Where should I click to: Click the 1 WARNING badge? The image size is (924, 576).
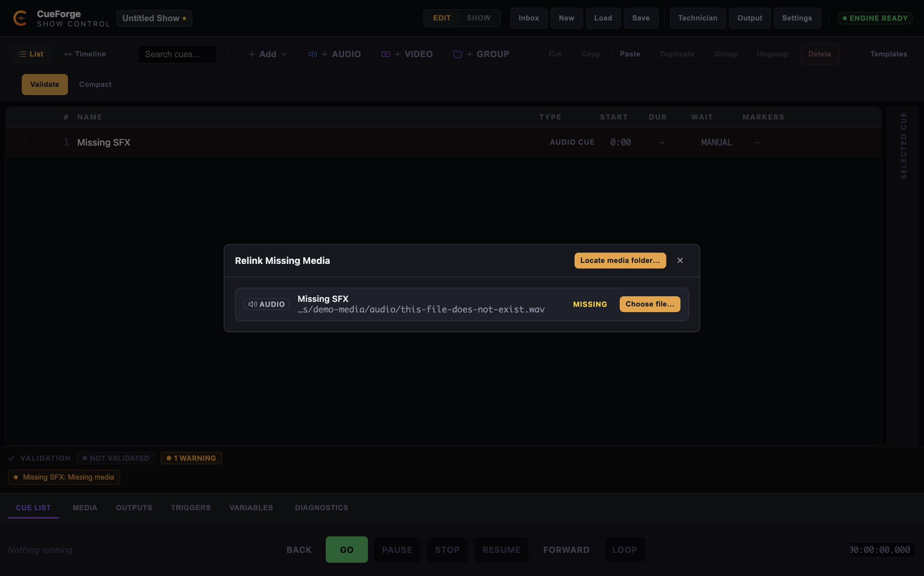191,458
